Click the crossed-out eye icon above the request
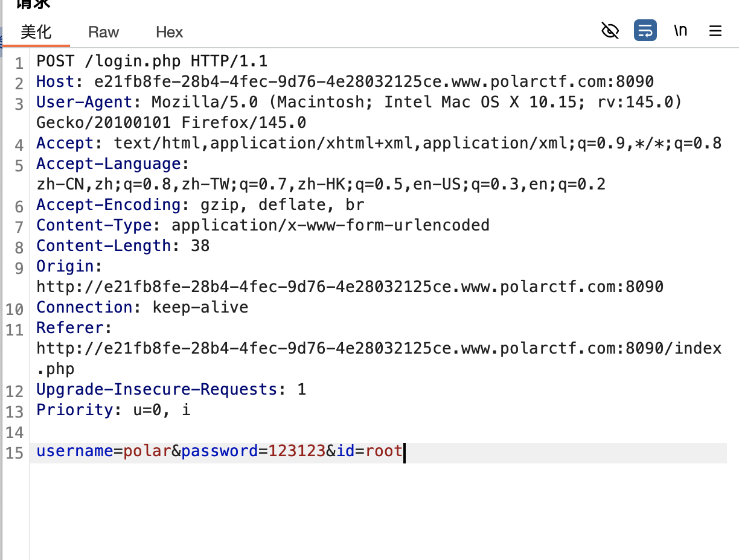The width and height of the screenshot is (739, 560). pyautogui.click(x=610, y=30)
